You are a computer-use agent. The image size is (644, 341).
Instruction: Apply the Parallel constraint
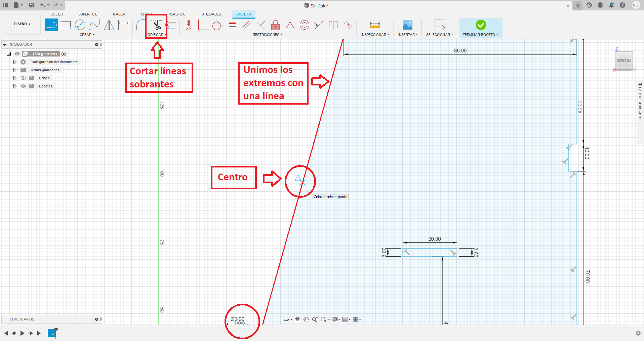point(246,25)
